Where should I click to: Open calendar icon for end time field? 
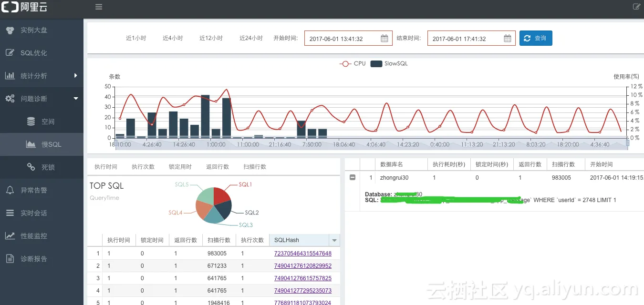click(x=508, y=39)
